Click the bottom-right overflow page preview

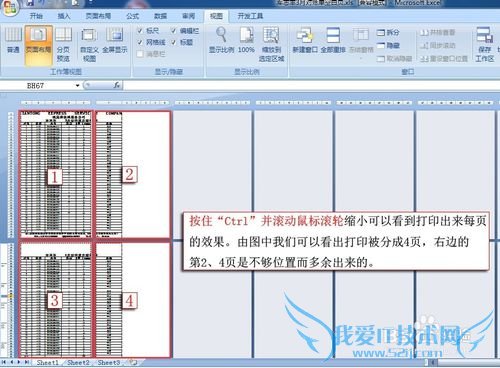[x=133, y=299]
